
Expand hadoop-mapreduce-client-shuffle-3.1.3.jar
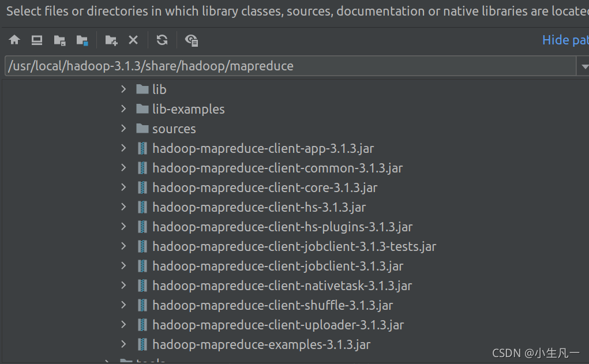click(x=123, y=305)
